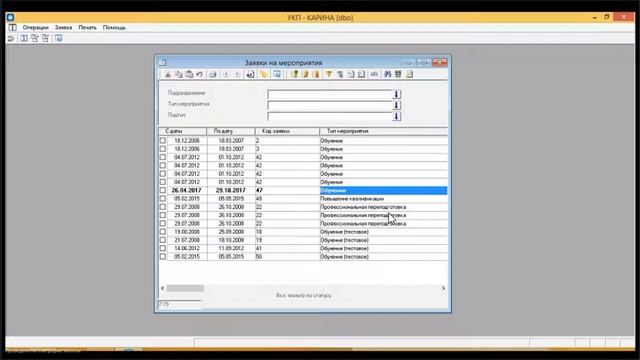Sort by the 'Код заявки' column header
The width and height of the screenshot is (640, 360).
click(287, 131)
